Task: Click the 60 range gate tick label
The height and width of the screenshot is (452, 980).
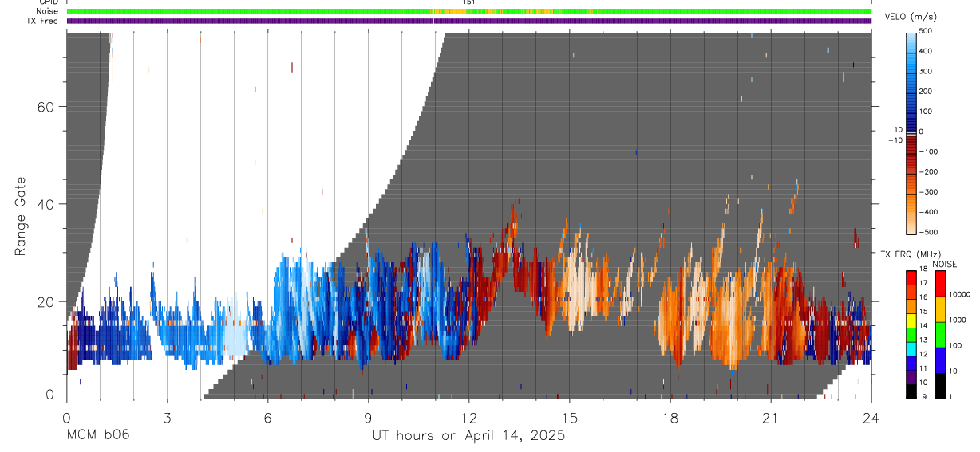Action: click(x=45, y=107)
